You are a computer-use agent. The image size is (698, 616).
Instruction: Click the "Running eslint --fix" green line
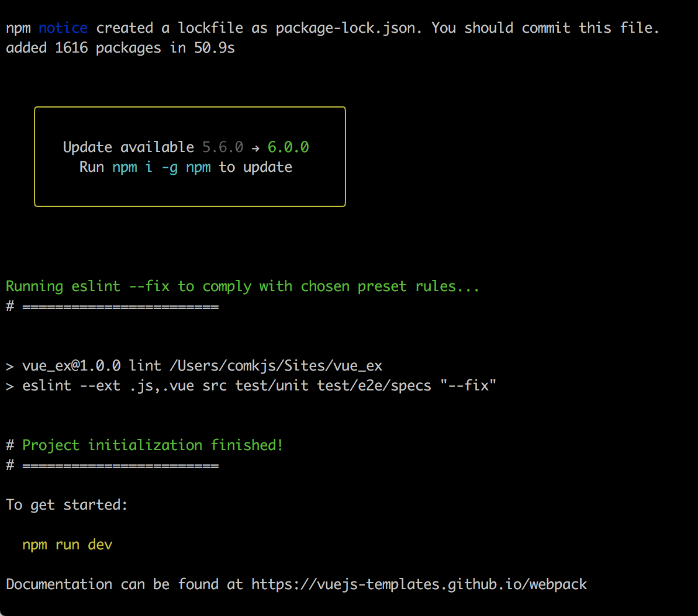tap(243, 286)
